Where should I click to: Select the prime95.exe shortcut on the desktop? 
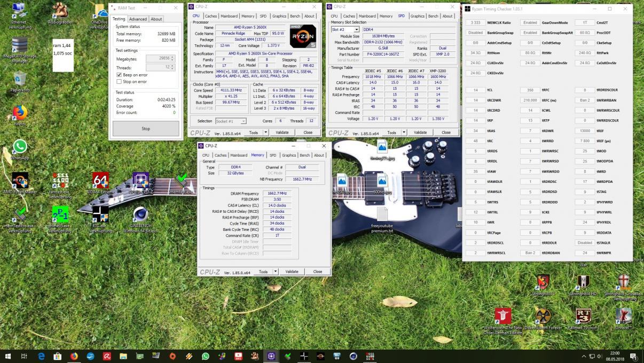point(60,218)
